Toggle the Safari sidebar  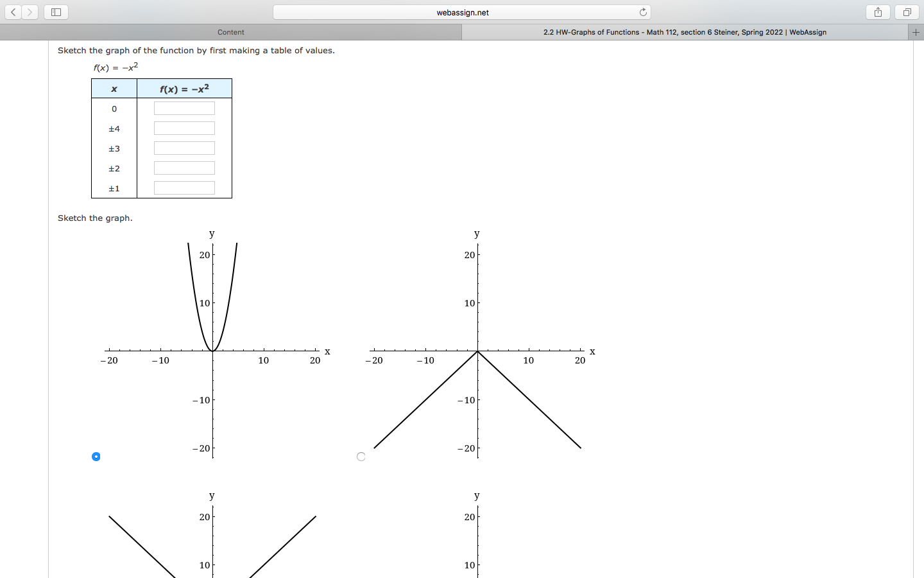pyautogui.click(x=56, y=12)
